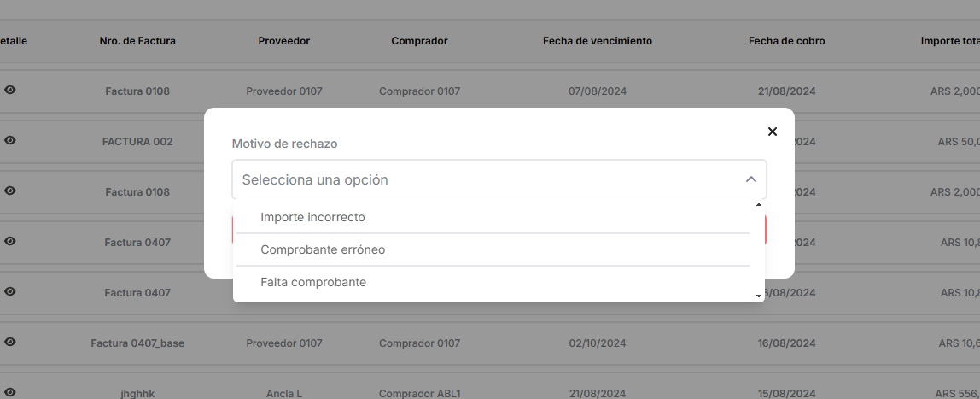The width and height of the screenshot is (980, 399).
Task: Click eye icon for Factura 0108 due 07/08/2024
Action: pyautogui.click(x=10, y=91)
